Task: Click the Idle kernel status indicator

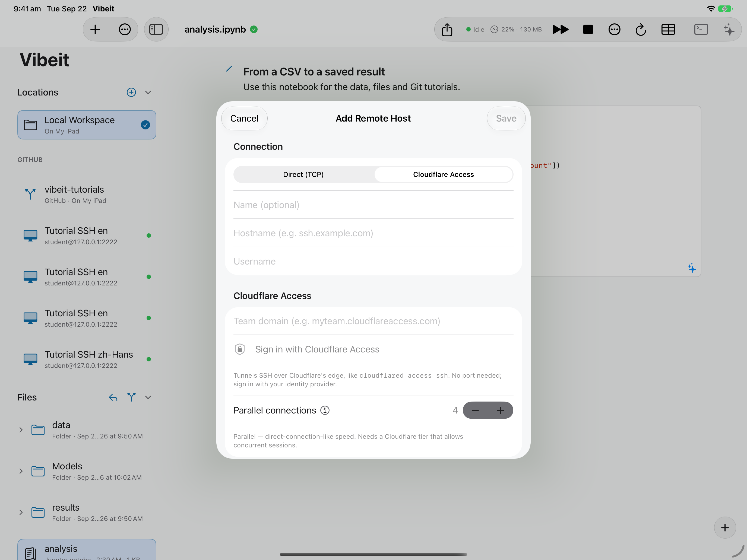Action: click(475, 29)
